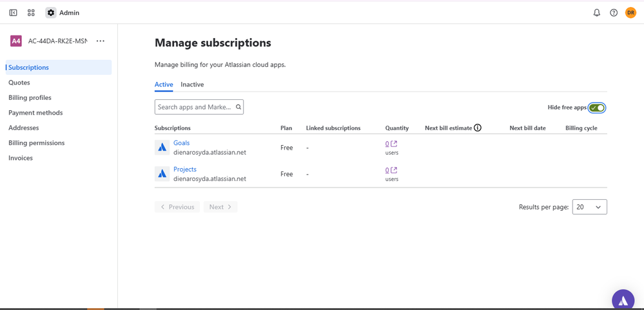Focus the Search apps input field

coord(195,107)
